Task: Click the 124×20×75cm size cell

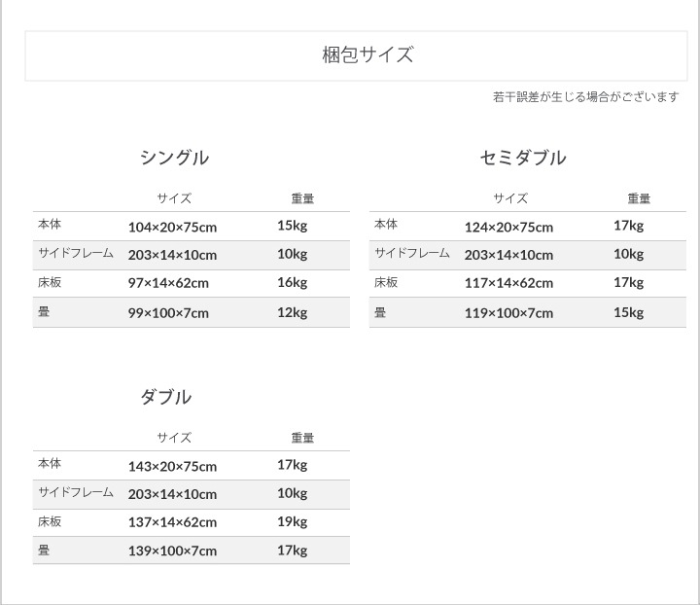Action: pos(508,227)
